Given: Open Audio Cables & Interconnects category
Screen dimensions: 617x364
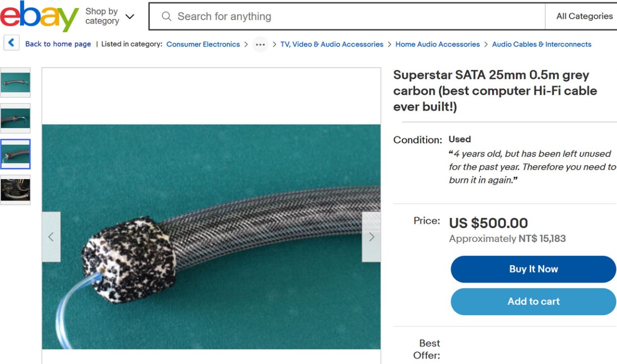Looking at the screenshot, I should coord(541,44).
